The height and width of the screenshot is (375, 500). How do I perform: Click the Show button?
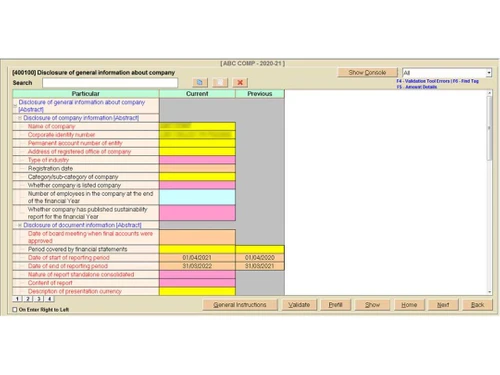(x=372, y=305)
